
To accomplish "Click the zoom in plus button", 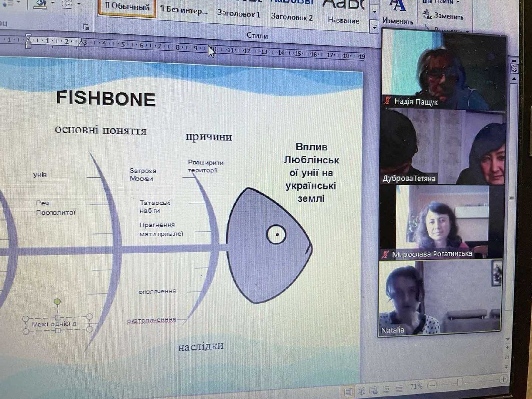I will 503,379.
